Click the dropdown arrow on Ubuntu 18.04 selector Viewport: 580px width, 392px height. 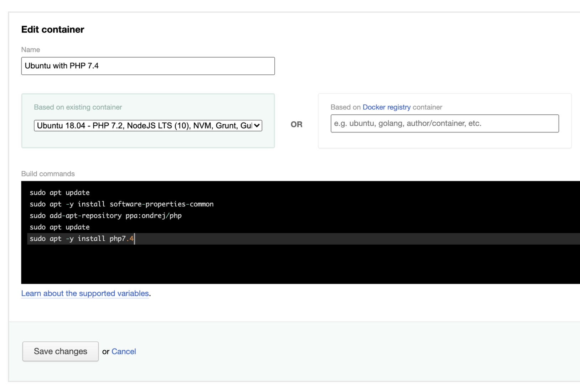(x=256, y=125)
